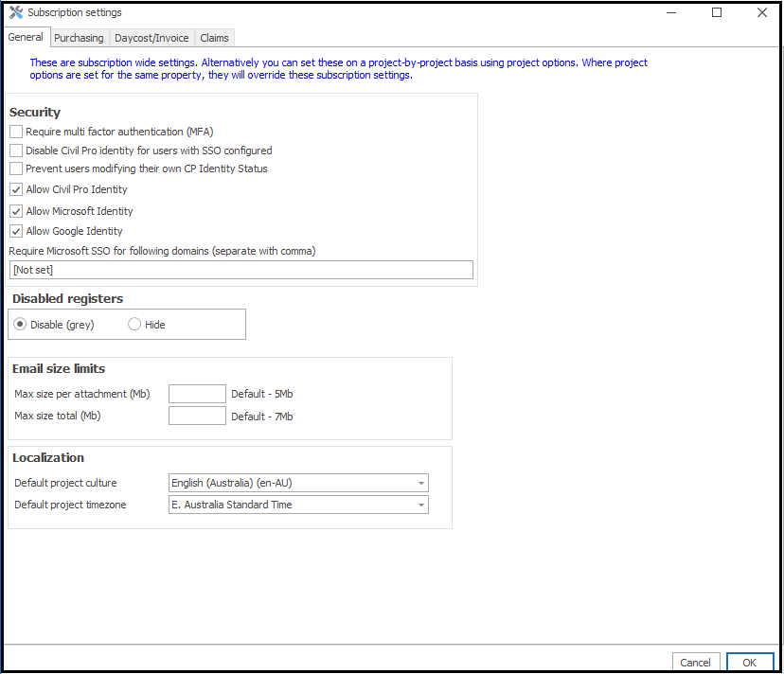Toggle Allow Microsoft Identity checkbox
The width and height of the screenshot is (784, 674).
pos(16,211)
